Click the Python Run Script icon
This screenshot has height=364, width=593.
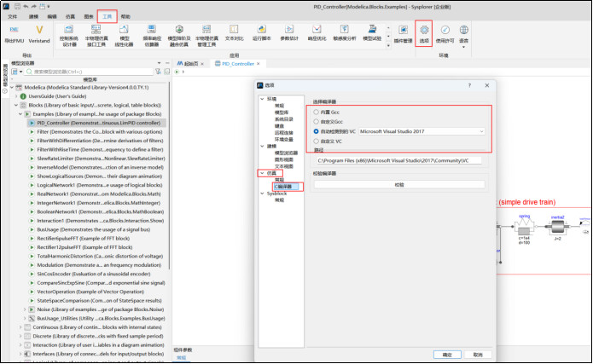click(262, 30)
